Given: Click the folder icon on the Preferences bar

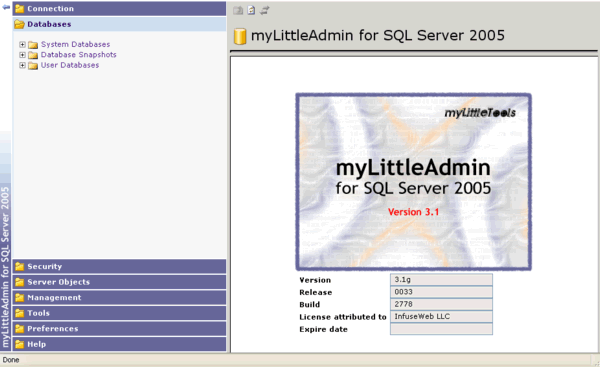Looking at the screenshot, I should 20,329.
